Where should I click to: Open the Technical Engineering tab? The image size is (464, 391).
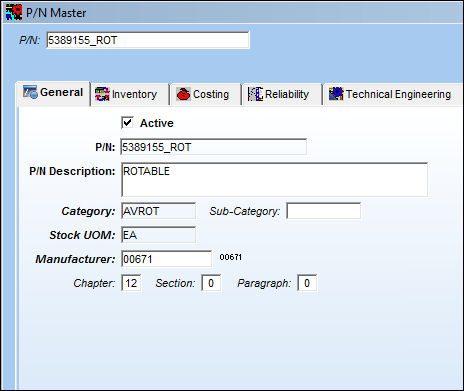pyautogui.click(x=393, y=95)
